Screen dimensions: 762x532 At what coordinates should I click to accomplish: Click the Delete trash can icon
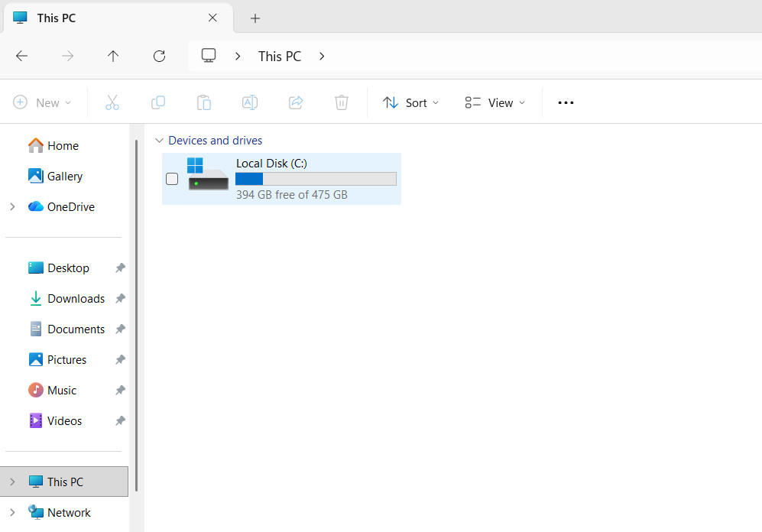[x=342, y=102]
